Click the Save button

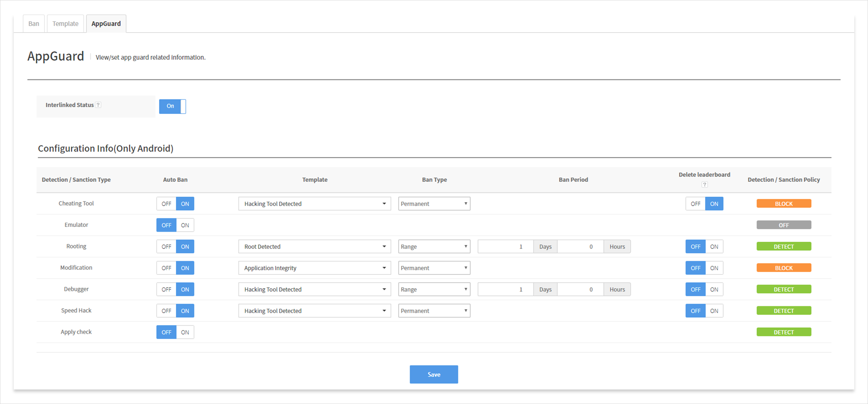434,375
